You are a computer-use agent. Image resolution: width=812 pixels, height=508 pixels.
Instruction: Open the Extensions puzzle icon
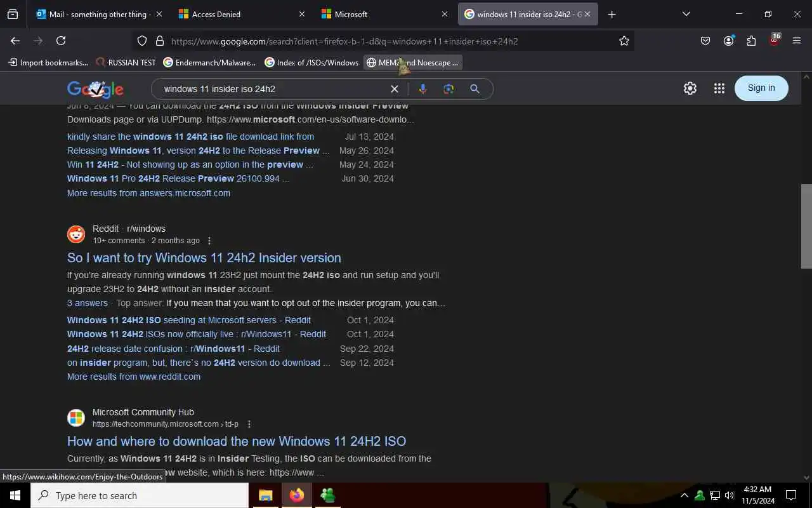(751, 41)
